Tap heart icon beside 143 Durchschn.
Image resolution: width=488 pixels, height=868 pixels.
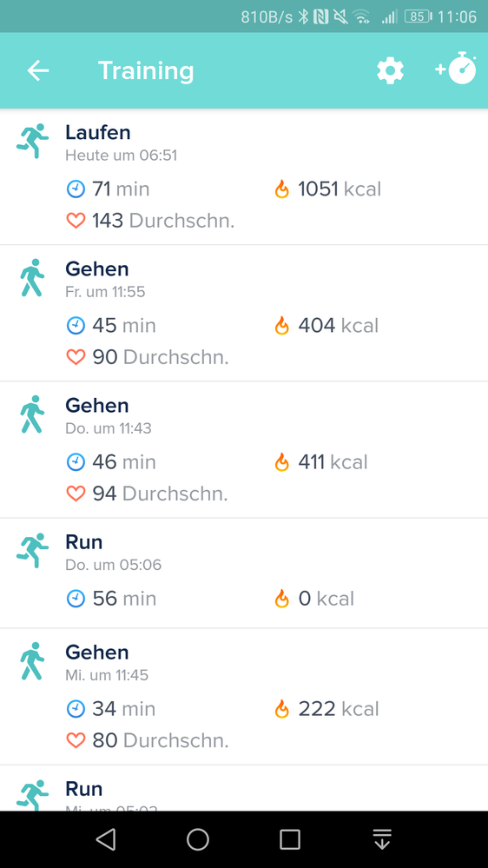tap(76, 221)
